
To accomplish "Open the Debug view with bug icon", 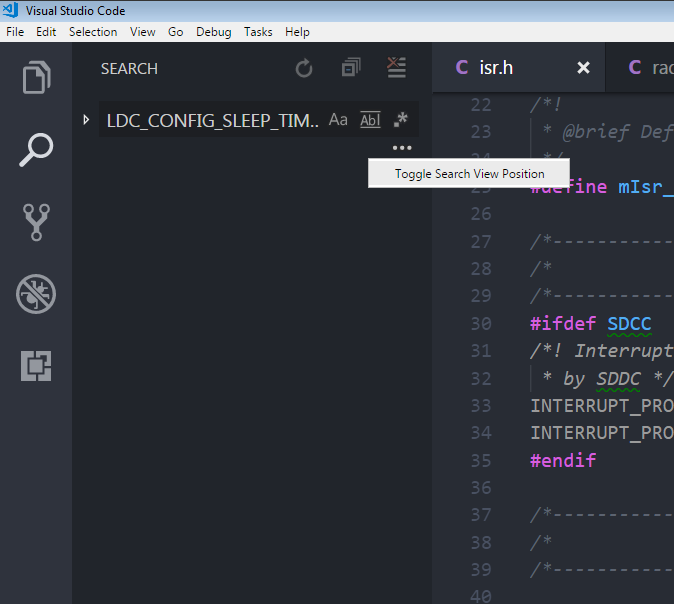I will point(36,294).
